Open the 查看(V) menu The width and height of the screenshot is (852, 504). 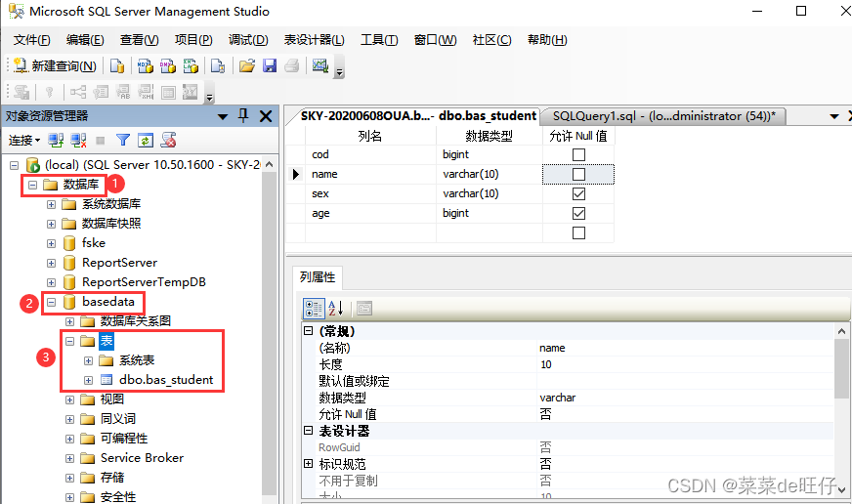pos(139,40)
